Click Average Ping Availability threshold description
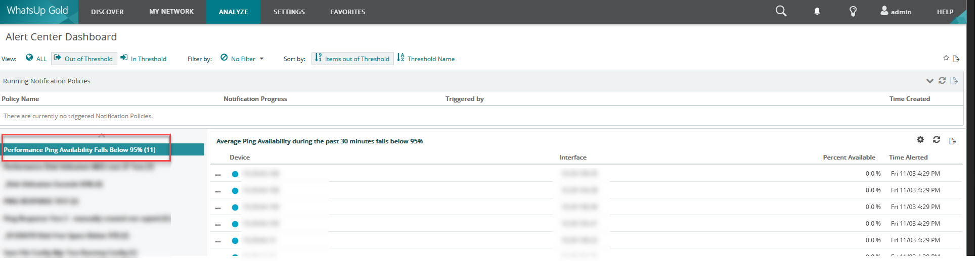 [x=320, y=141]
